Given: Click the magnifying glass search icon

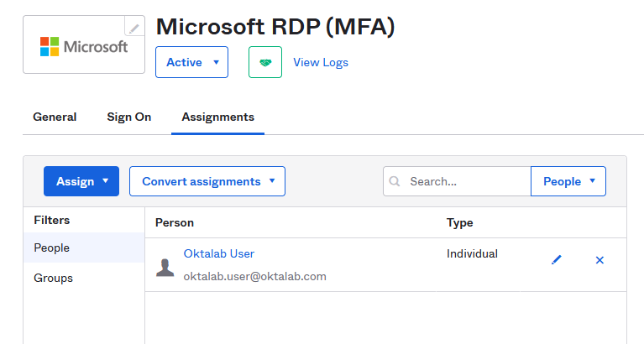Looking at the screenshot, I should click(396, 181).
